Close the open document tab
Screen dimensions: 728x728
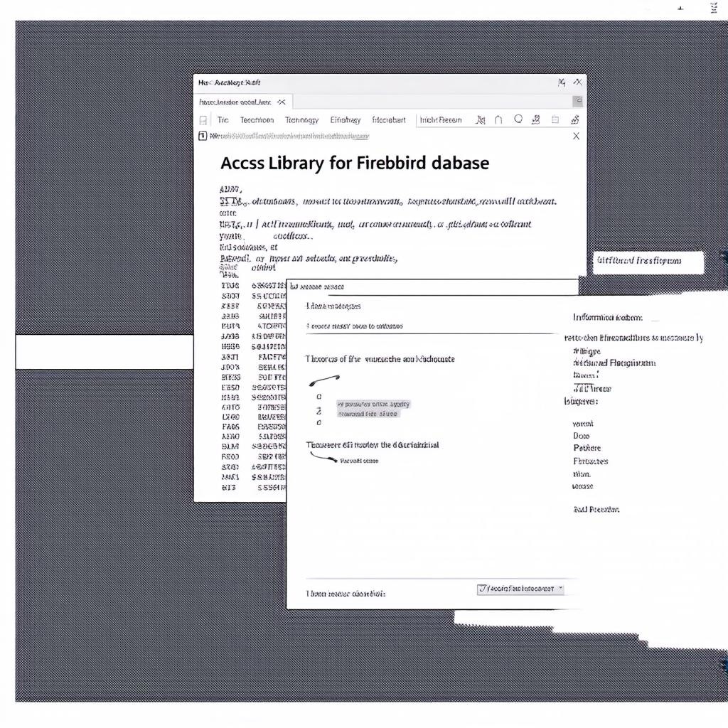pos(282,102)
